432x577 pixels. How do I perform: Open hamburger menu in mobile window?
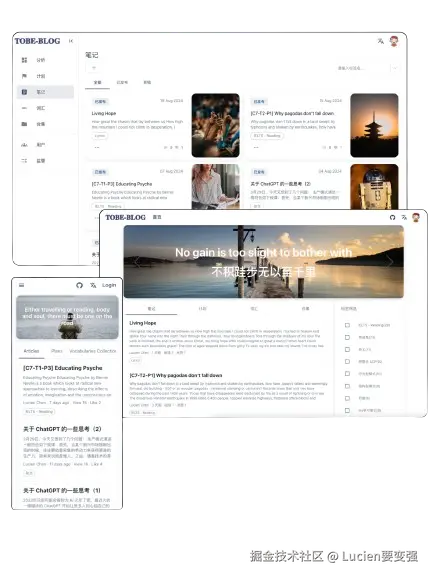pos(22,285)
